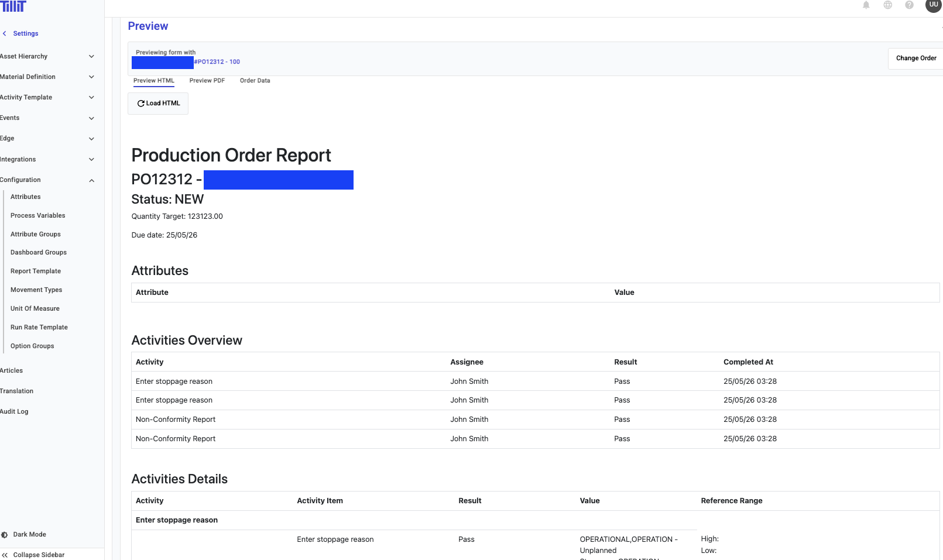
Task: Open Run Rate Template in sidebar
Action: (x=39, y=328)
